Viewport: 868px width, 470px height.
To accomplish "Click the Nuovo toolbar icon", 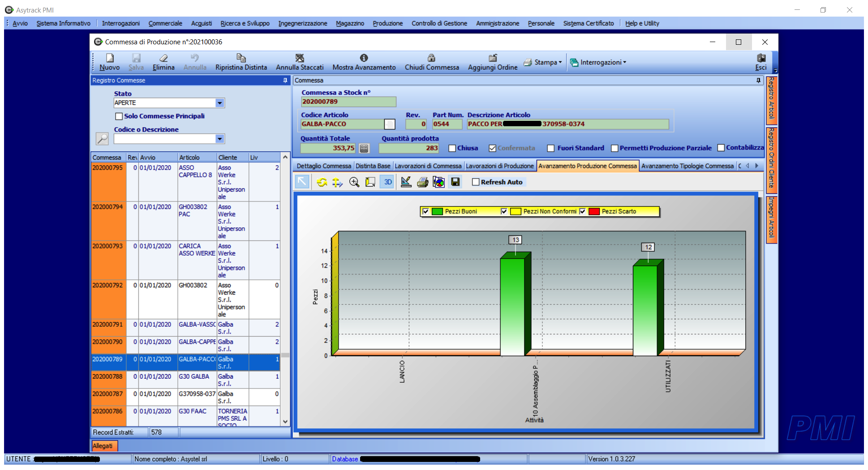I will pos(110,58).
